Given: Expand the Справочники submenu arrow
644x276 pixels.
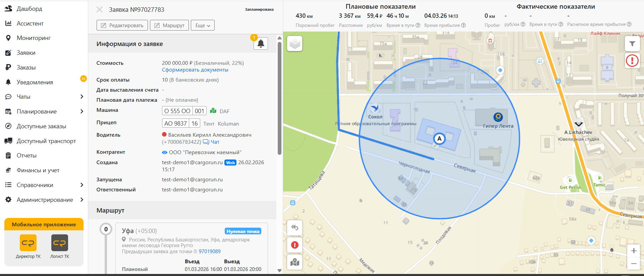Looking at the screenshot, I should pos(82,185).
